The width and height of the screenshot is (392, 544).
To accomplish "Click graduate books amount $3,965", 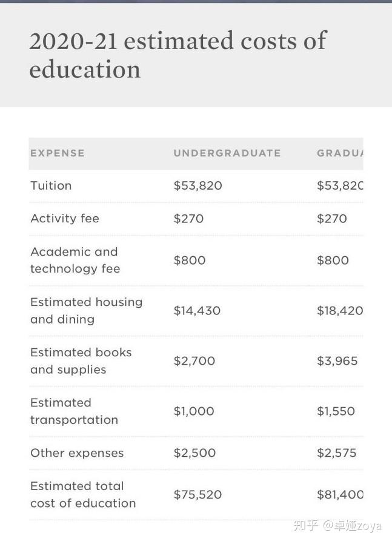I will pyautogui.click(x=337, y=361).
